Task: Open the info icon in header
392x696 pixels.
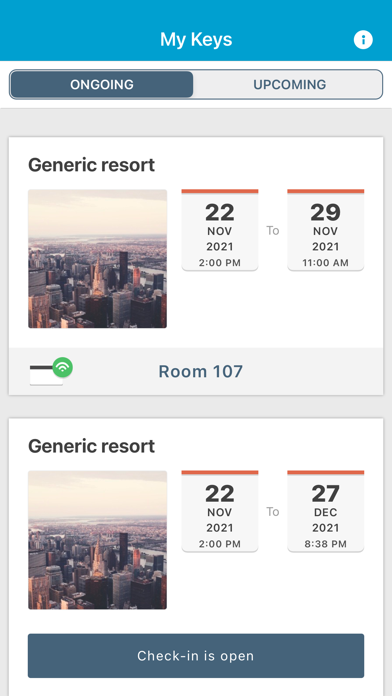Action: pos(363,40)
